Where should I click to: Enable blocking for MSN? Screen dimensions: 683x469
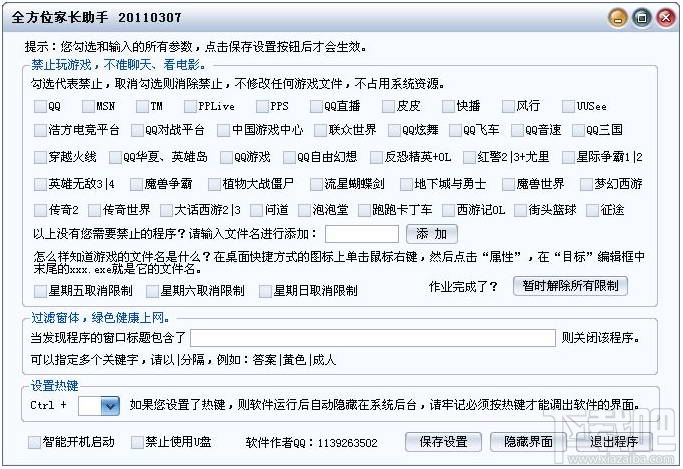(x=88, y=106)
